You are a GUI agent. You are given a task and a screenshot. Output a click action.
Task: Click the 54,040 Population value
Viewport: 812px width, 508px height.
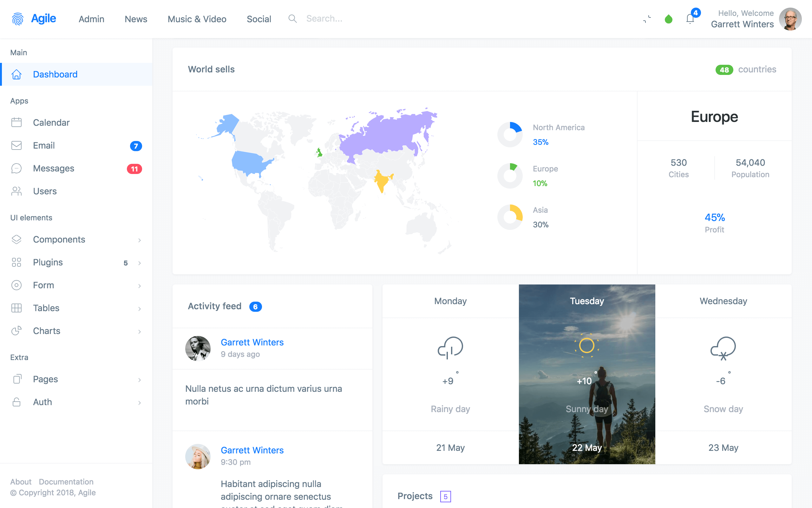coord(750,163)
